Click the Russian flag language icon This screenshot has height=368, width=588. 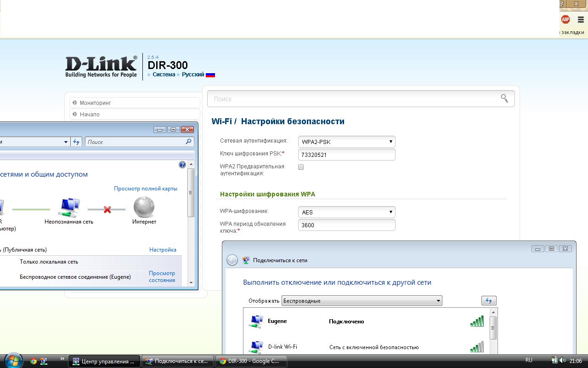[x=210, y=75]
